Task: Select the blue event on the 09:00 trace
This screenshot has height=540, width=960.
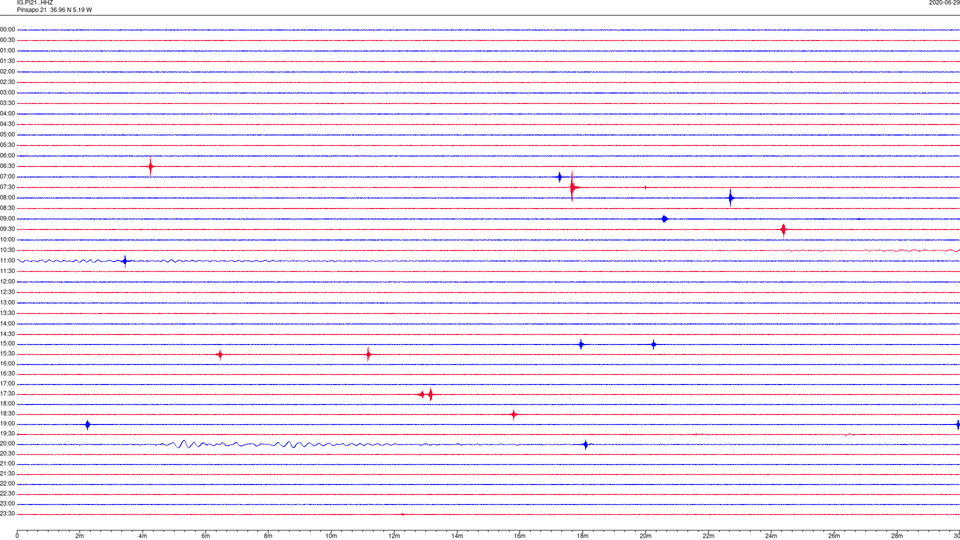Action: pyautogui.click(x=665, y=219)
